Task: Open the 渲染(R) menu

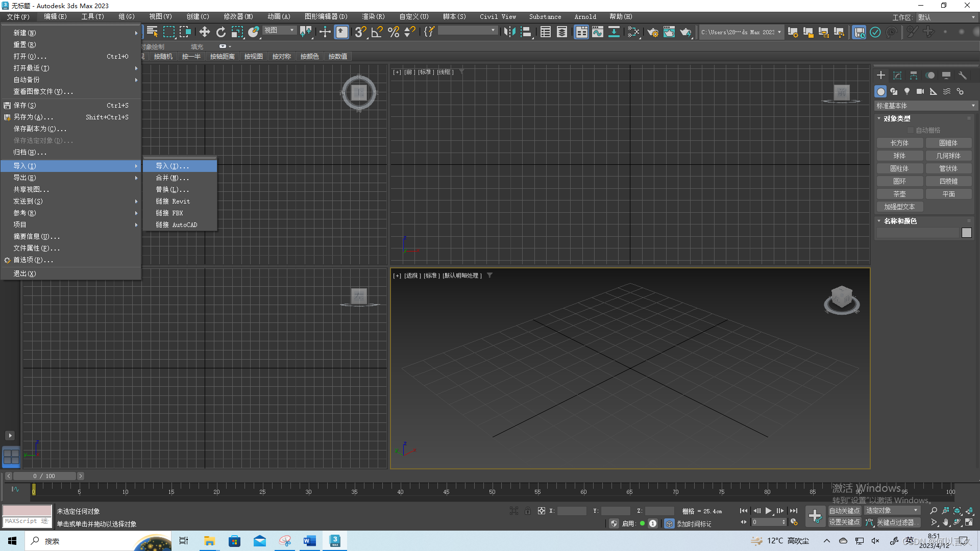Action: tap(374, 16)
